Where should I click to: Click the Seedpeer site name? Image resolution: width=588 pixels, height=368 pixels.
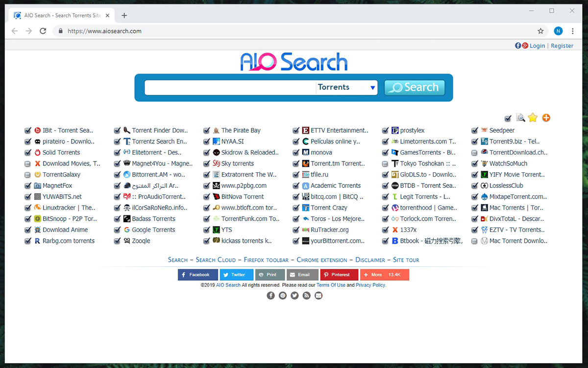click(x=502, y=131)
